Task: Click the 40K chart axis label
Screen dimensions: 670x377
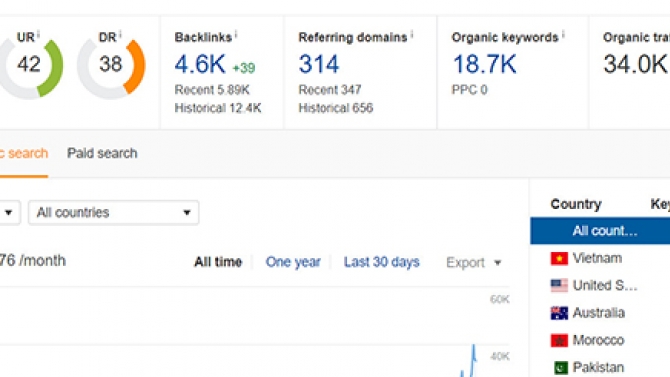Action: (x=500, y=356)
